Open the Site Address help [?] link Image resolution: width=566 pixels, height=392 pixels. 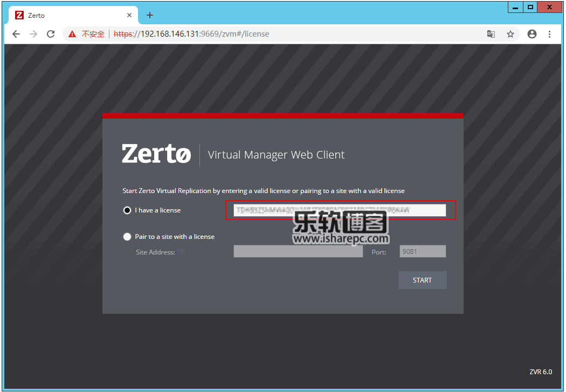[181, 252]
